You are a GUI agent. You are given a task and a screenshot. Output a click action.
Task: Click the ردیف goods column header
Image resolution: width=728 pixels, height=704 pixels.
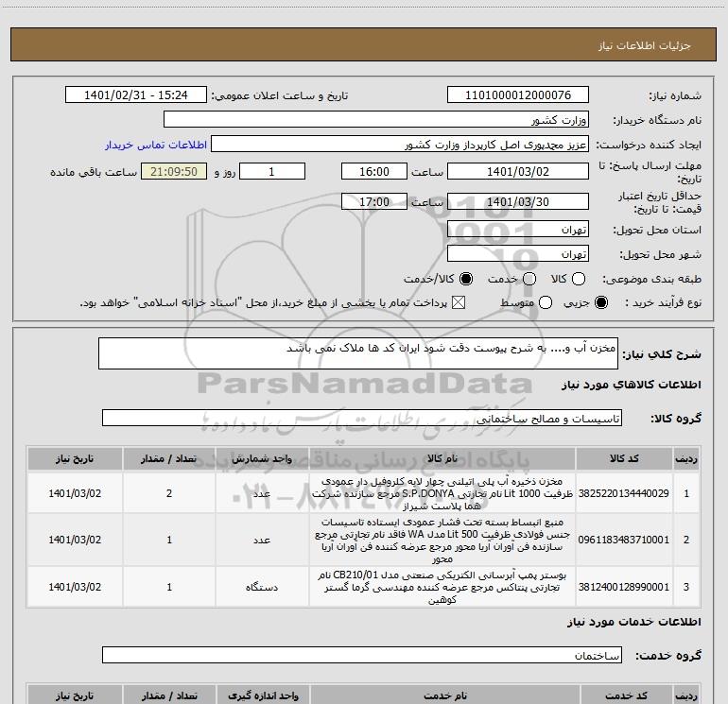click(x=686, y=458)
